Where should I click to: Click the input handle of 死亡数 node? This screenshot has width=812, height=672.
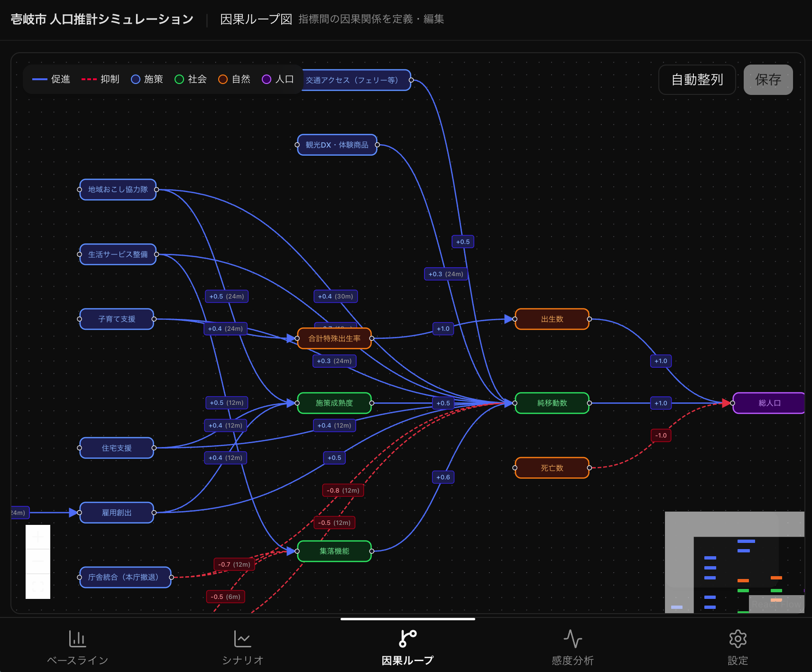pyautogui.click(x=515, y=468)
